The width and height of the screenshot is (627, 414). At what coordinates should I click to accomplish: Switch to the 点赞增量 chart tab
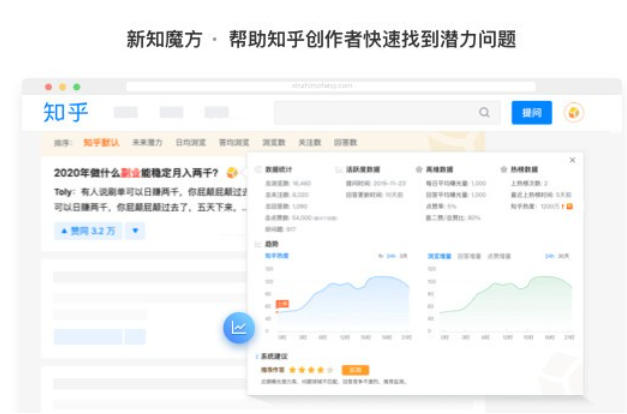[x=499, y=256]
